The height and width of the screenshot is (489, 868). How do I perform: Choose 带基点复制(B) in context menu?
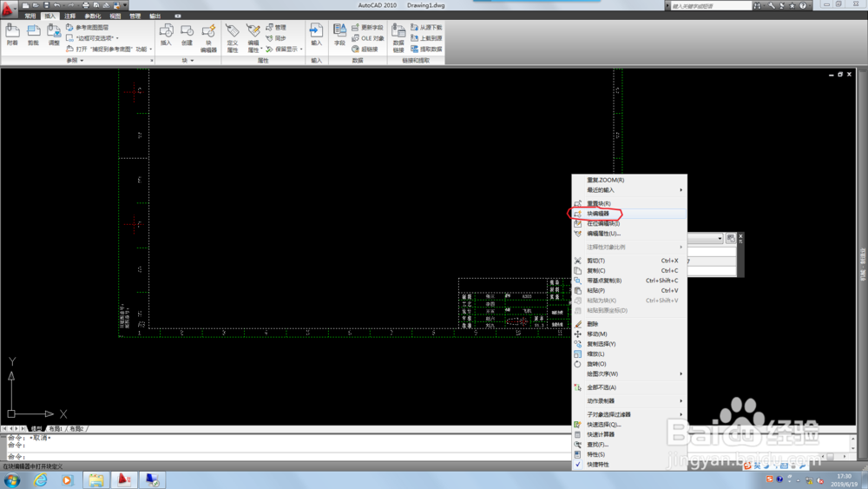629,281
